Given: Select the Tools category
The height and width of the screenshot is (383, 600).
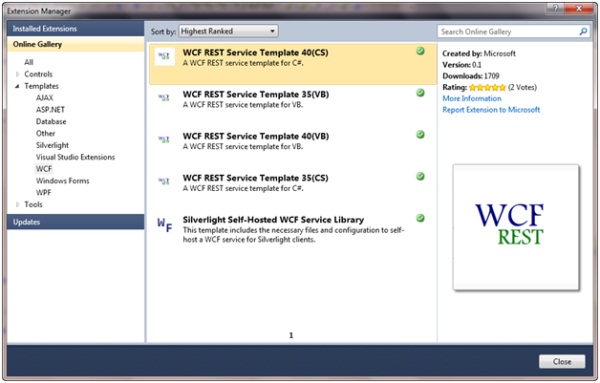Looking at the screenshot, I should coord(33,204).
